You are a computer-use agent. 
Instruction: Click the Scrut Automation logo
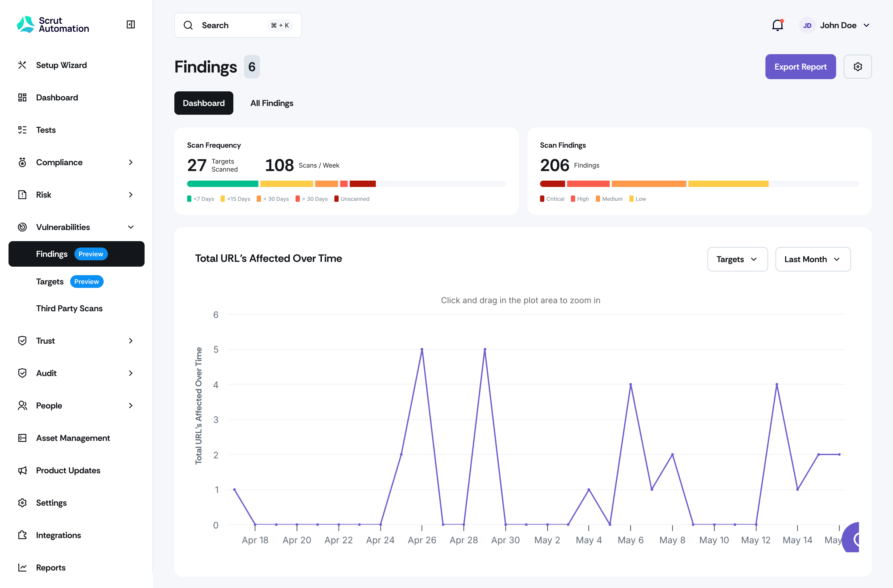[x=53, y=25]
